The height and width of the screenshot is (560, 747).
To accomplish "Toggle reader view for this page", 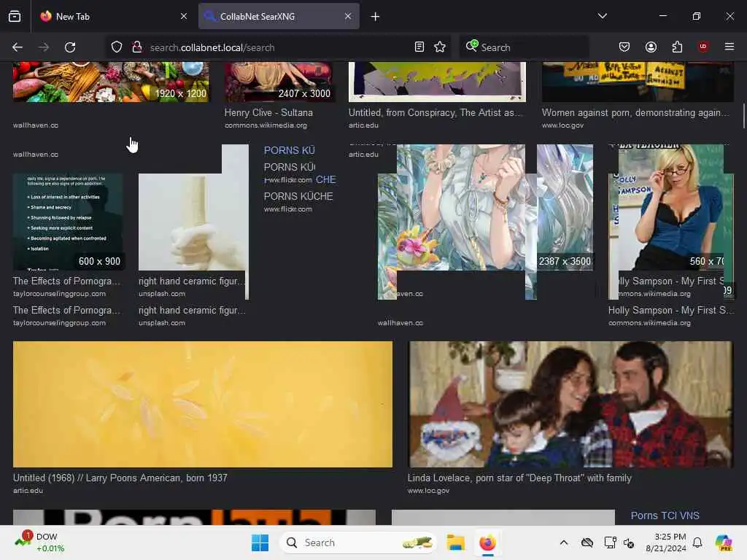I will [x=419, y=47].
